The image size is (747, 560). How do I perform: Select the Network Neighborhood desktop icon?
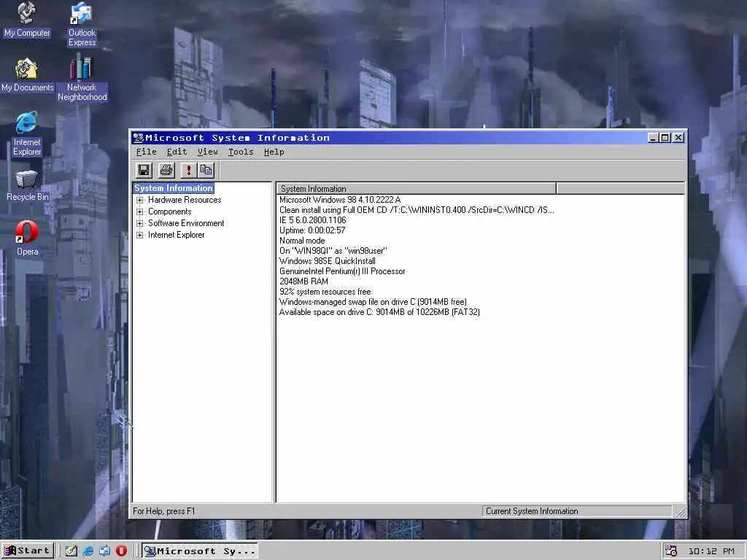click(82, 79)
